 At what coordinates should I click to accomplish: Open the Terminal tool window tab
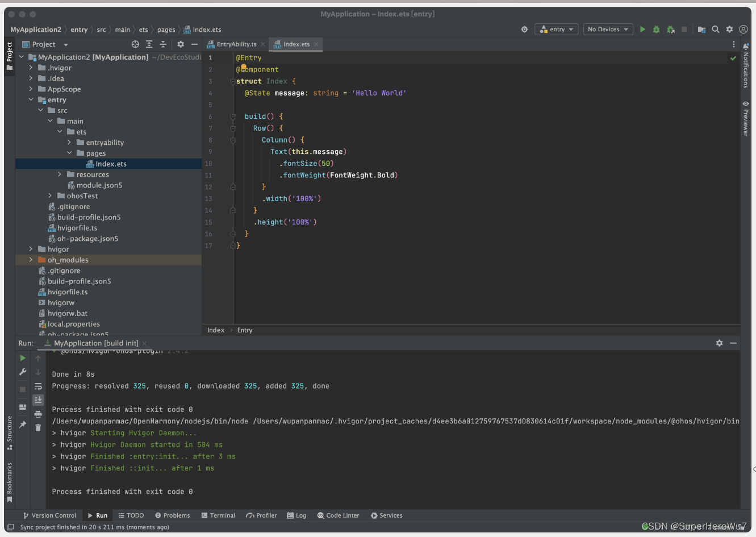(x=218, y=515)
